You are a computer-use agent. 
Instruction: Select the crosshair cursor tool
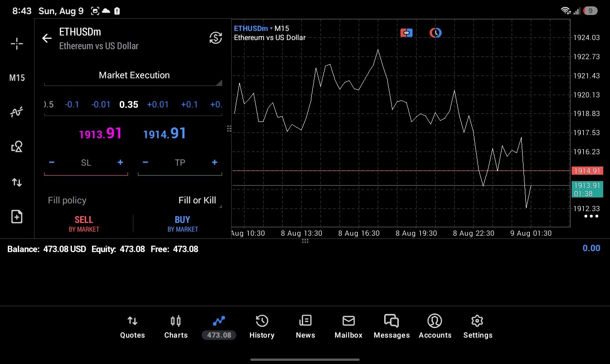pyautogui.click(x=17, y=44)
